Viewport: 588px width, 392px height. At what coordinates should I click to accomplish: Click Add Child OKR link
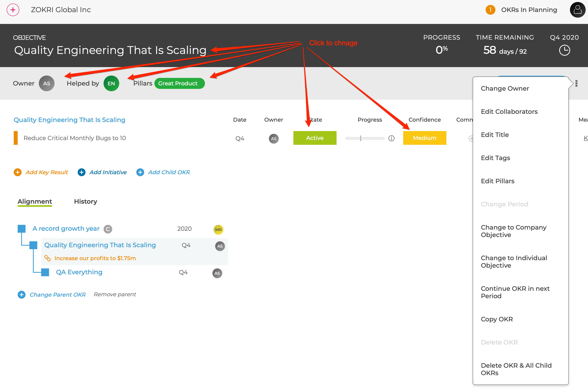pos(169,172)
